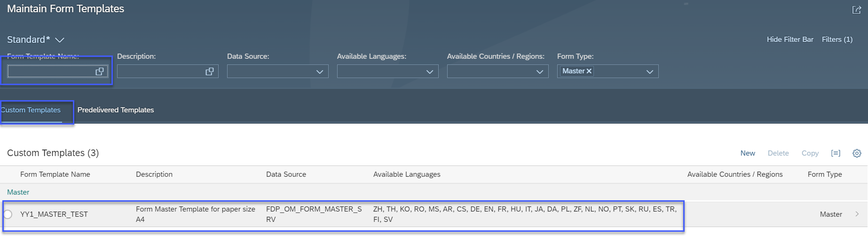Expand the Form Type dropdown arrow
The image size is (868, 236).
point(650,71)
